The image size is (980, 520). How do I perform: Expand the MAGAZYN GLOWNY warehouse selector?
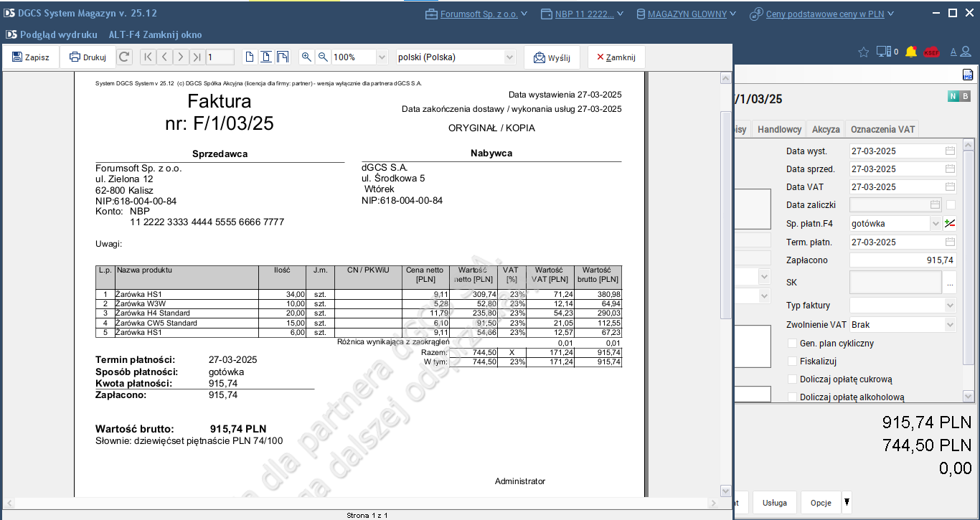point(733,14)
